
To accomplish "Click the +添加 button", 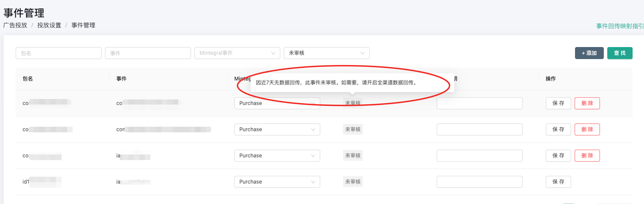I will click(x=589, y=53).
